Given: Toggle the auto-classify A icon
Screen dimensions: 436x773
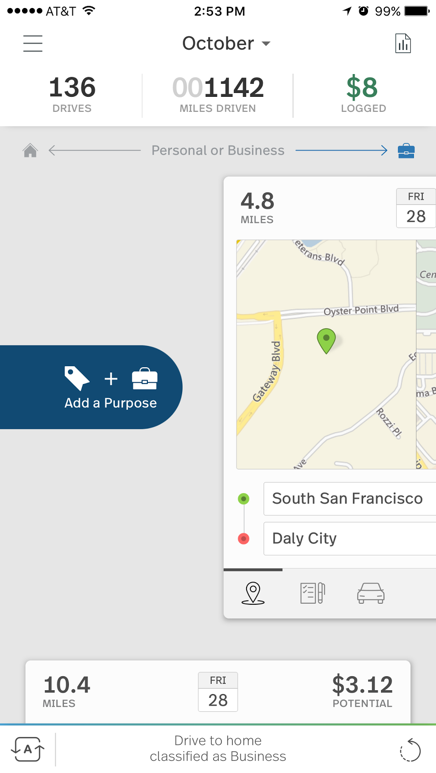Looking at the screenshot, I should coord(28,750).
